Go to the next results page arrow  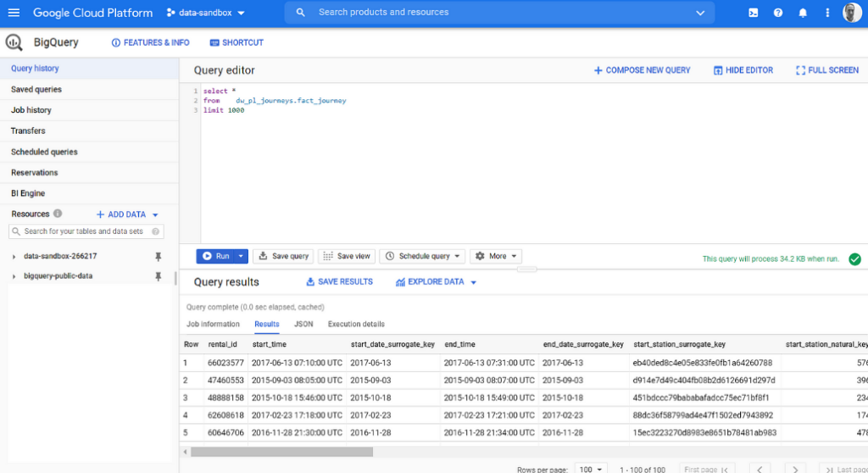(795, 469)
